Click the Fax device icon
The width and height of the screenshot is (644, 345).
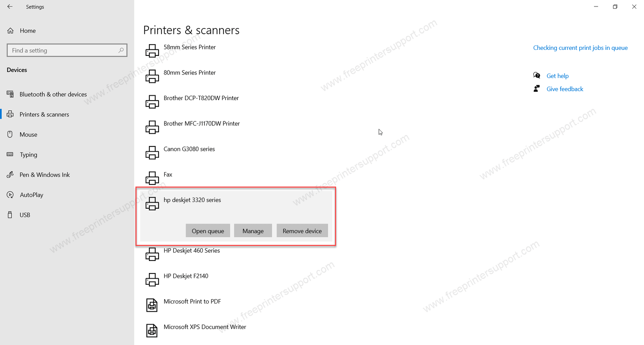pos(152,178)
